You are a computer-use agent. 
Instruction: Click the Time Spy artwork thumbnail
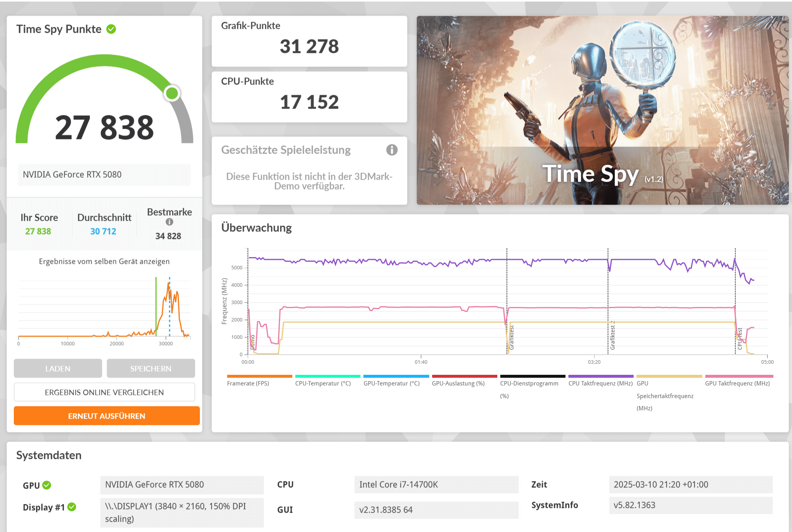tap(602, 110)
